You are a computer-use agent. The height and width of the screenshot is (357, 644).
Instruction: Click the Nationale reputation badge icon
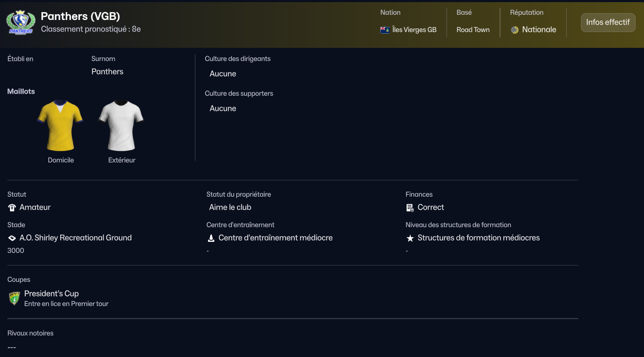click(515, 30)
